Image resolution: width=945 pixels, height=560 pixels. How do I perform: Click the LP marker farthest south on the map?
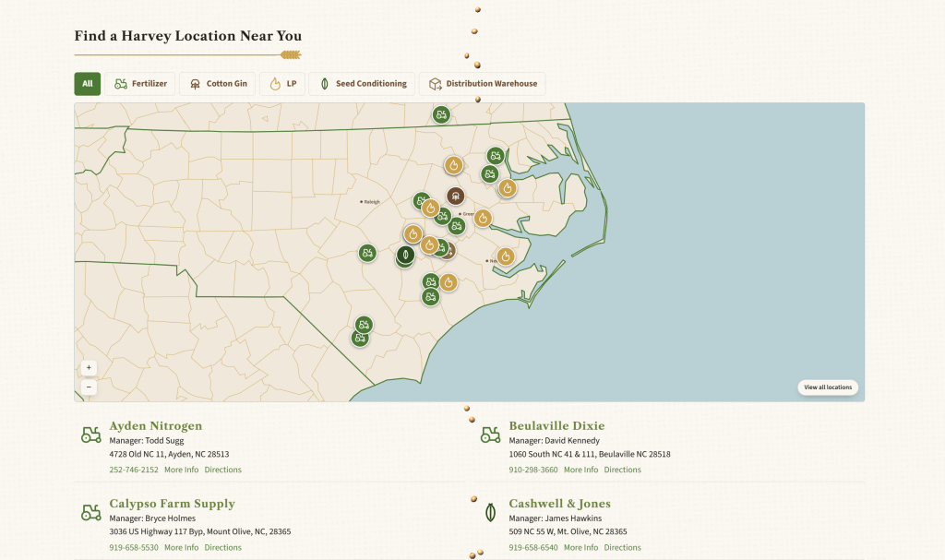448,282
